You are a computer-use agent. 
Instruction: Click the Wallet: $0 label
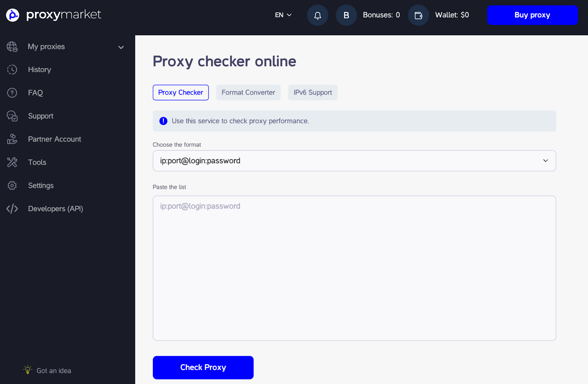[452, 15]
